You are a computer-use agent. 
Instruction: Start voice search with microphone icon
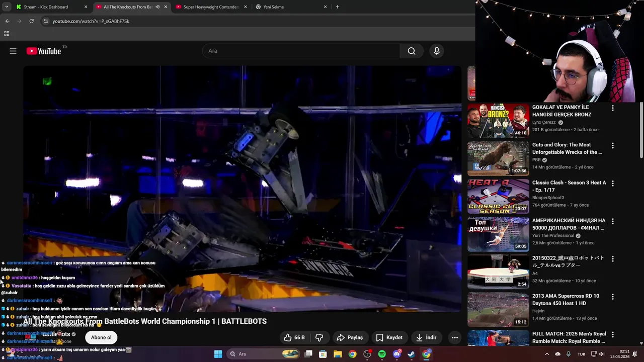pos(437,51)
